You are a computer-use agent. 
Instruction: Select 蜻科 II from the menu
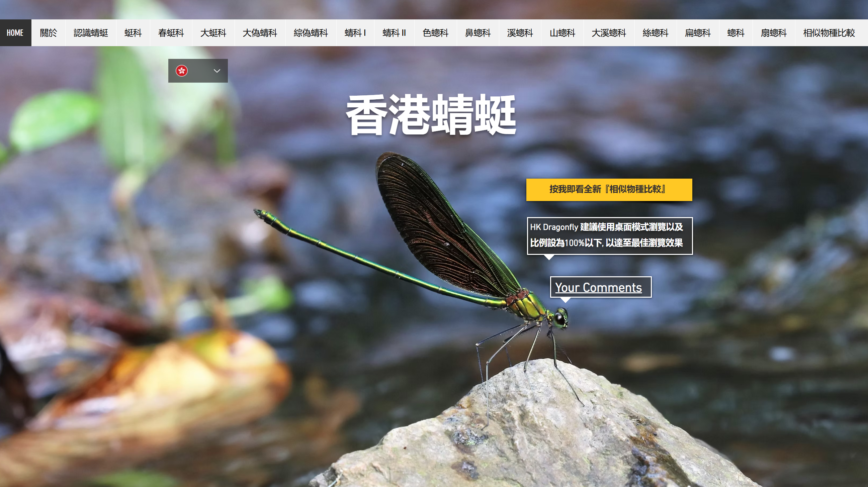point(394,33)
